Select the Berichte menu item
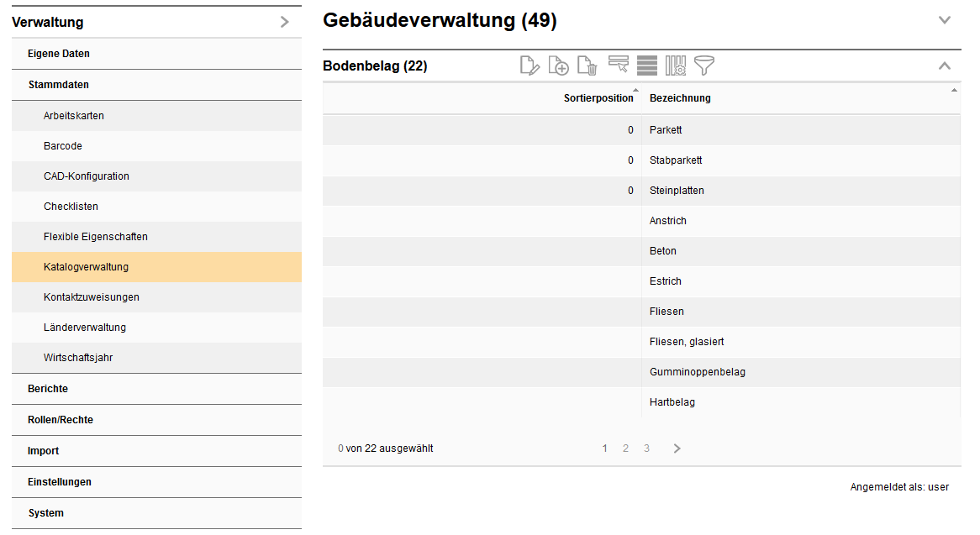The height and width of the screenshot is (535, 980). [48, 389]
